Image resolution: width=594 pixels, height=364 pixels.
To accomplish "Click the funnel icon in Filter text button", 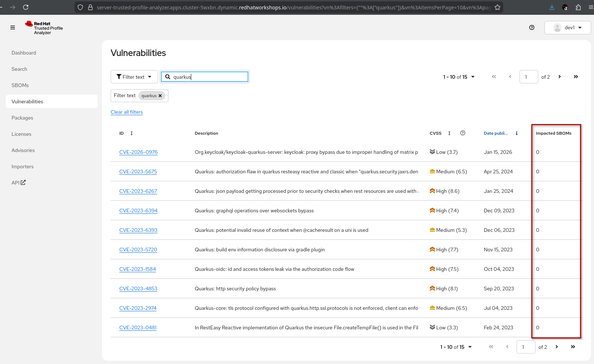I will 119,77.
